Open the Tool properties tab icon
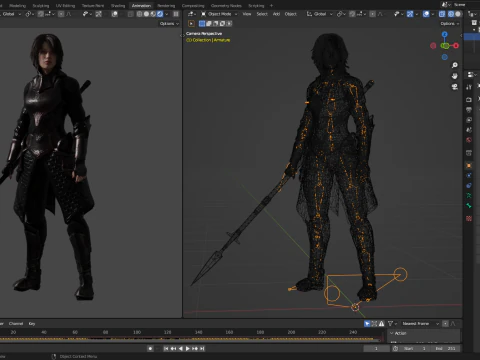Viewport: 480px width, 360px height. (469, 87)
